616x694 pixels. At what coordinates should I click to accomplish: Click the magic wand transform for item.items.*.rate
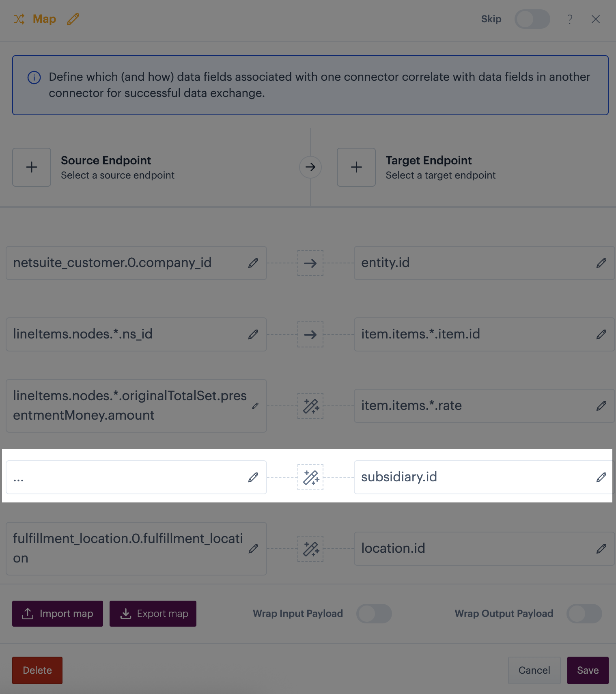(x=310, y=406)
